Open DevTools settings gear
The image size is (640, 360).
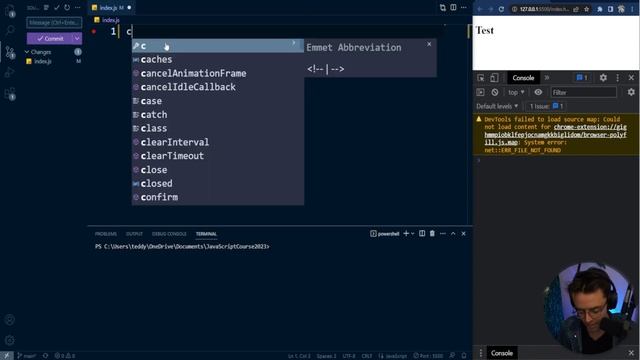[603, 78]
